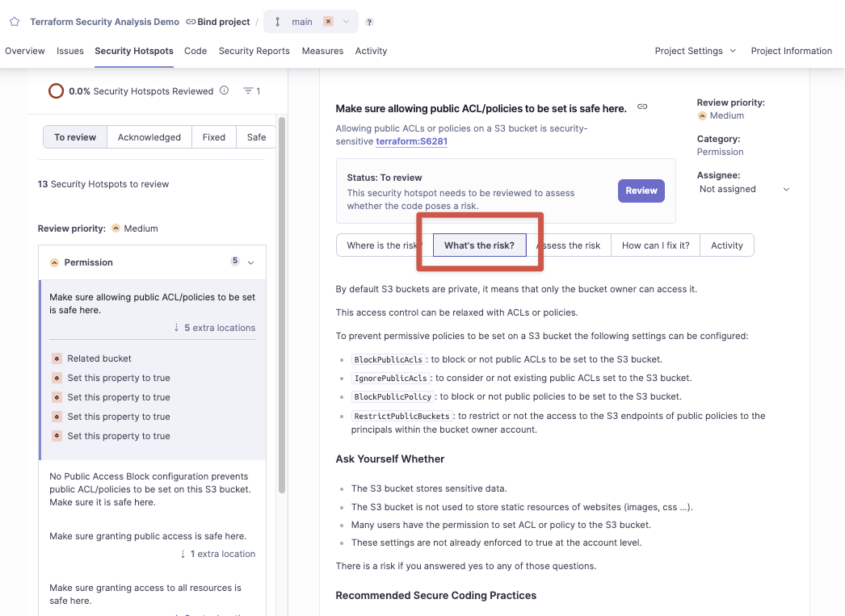Click the hotspot list vertical scrollbar
This screenshot has height=616, width=845.
pyautogui.click(x=281, y=304)
